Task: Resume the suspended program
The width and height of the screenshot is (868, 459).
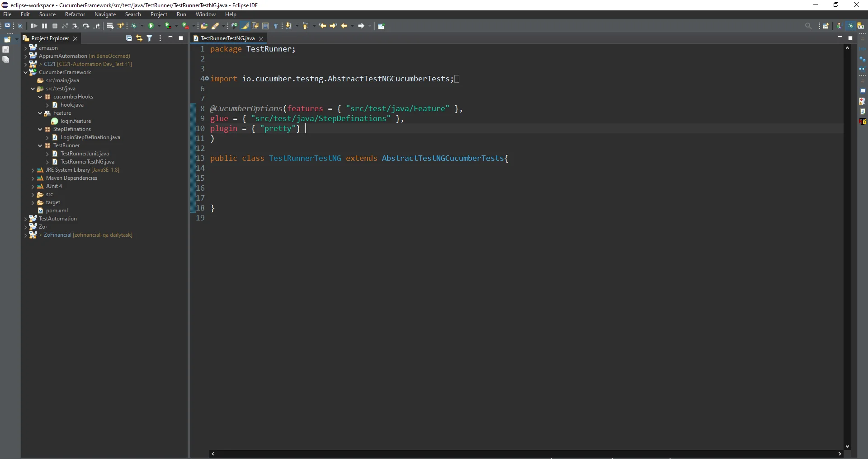Action: tap(34, 26)
